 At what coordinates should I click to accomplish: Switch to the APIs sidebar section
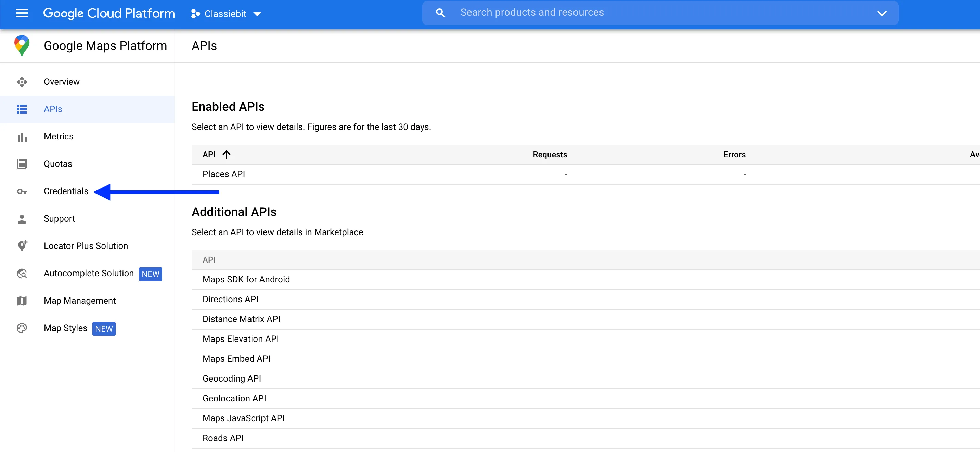coord(53,109)
